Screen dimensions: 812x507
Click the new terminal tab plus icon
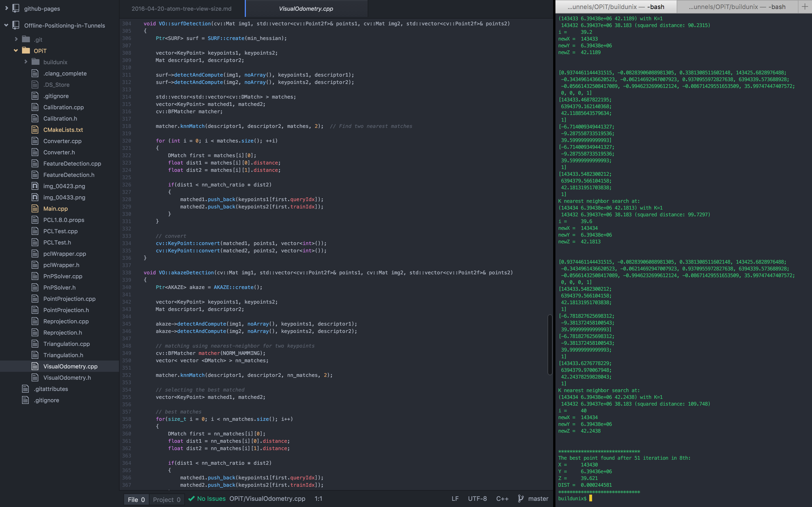click(x=804, y=6)
